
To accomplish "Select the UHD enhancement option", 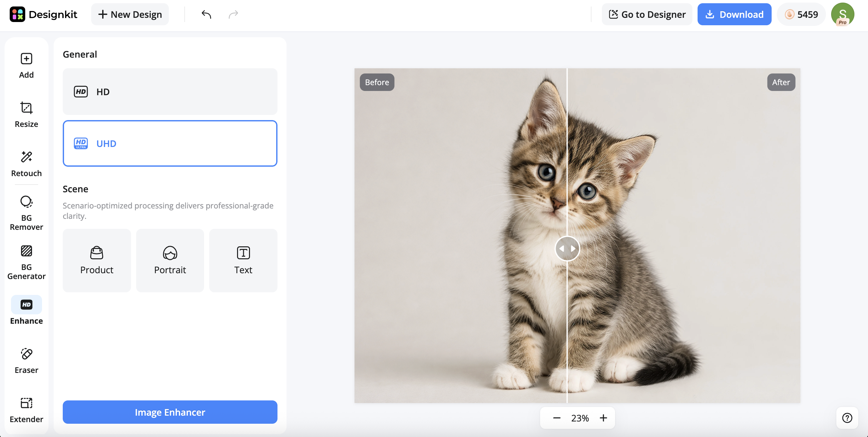I will [170, 143].
